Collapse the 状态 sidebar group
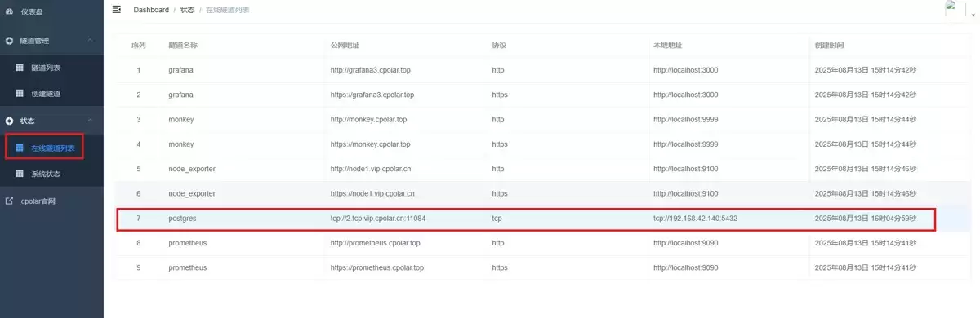The height and width of the screenshot is (318, 980). click(51, 121)
